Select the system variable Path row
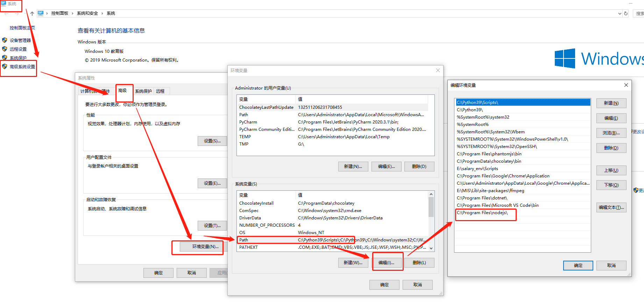This screenshot has height=303, width=644. [x=332, y=240]
